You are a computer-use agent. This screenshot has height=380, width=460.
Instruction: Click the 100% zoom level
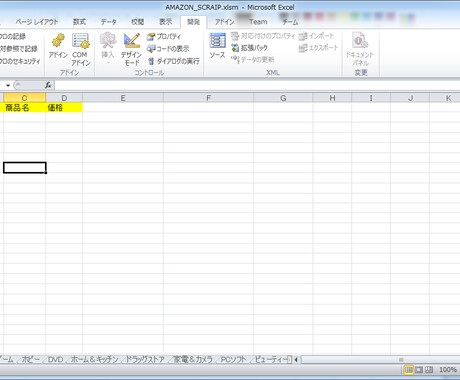point(448,370)
